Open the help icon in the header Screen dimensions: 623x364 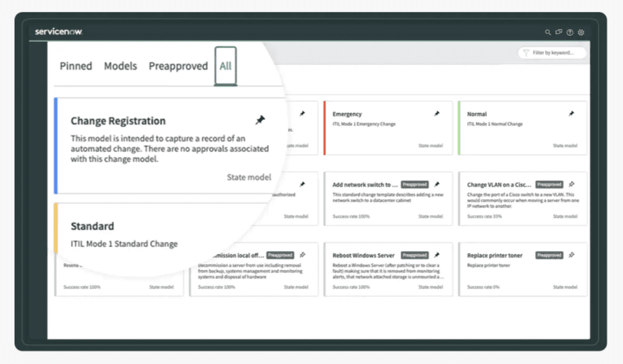tap(570, 32)
